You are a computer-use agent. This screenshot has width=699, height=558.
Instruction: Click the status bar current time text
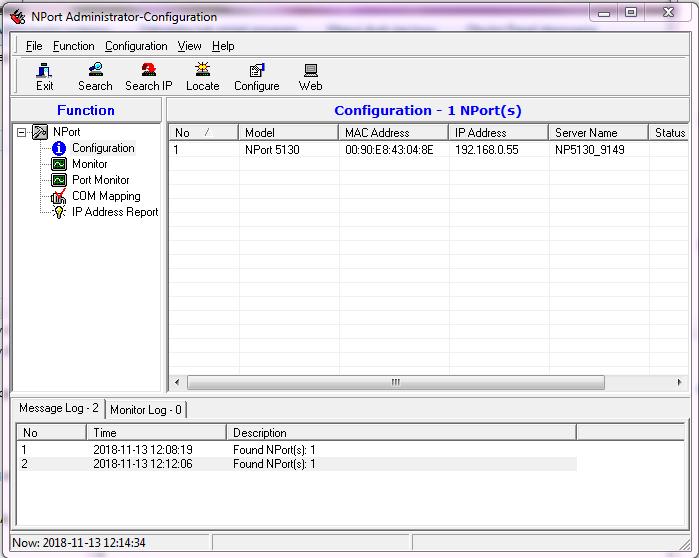[79, 543]
